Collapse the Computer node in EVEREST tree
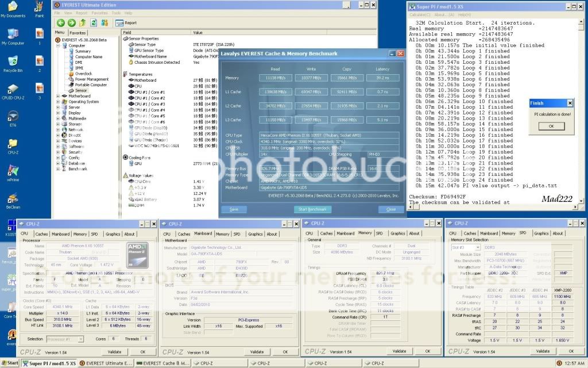This screenshot has height=368, width=588. [58, 45]
